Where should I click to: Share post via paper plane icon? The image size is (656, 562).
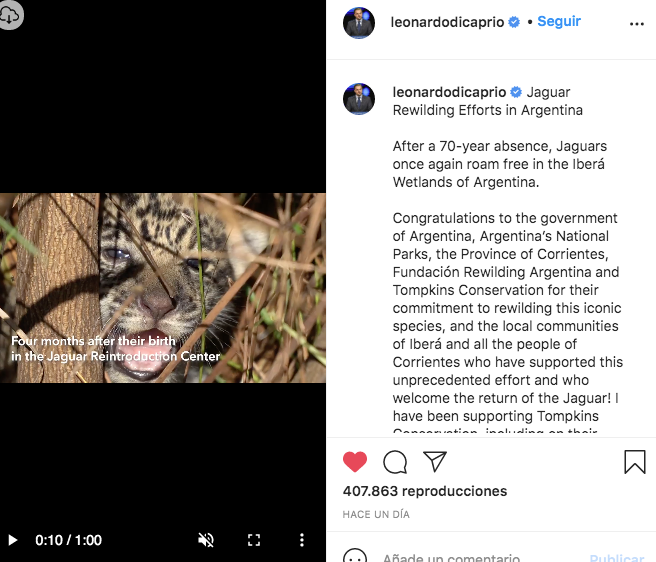(x=434, y=461)
